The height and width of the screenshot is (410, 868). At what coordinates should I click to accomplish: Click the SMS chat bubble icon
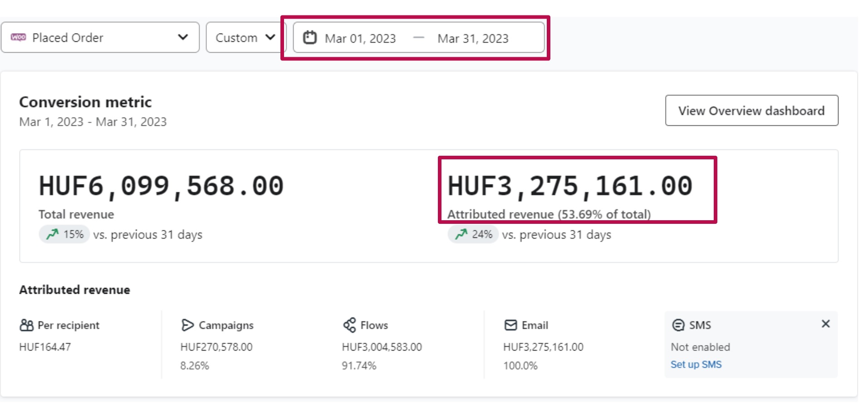(x=678, y=325)
